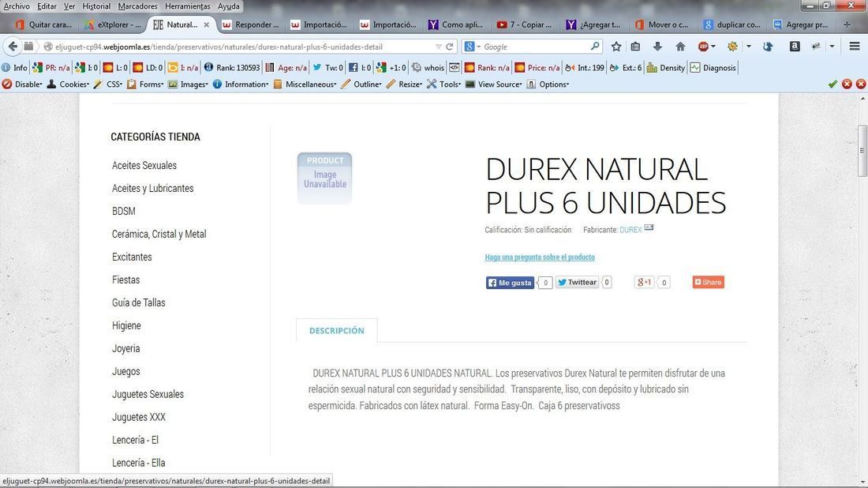Open the Ayuda menu
The height and width of the screenshot is (488, 868).
(229, 6)
